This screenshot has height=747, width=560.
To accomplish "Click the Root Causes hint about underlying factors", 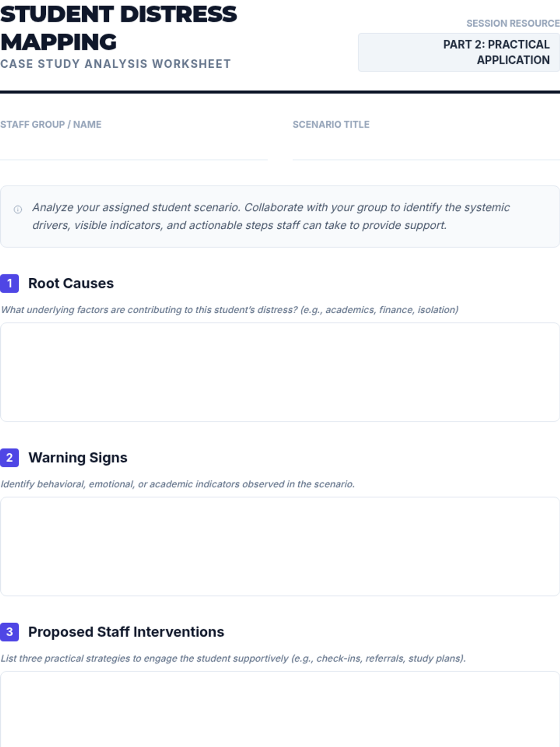I will (230, 310).
